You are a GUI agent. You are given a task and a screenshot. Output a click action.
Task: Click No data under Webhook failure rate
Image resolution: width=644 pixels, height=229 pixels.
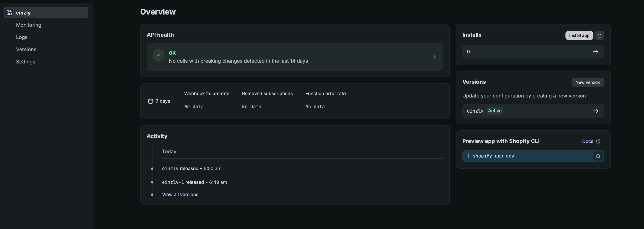194,106
